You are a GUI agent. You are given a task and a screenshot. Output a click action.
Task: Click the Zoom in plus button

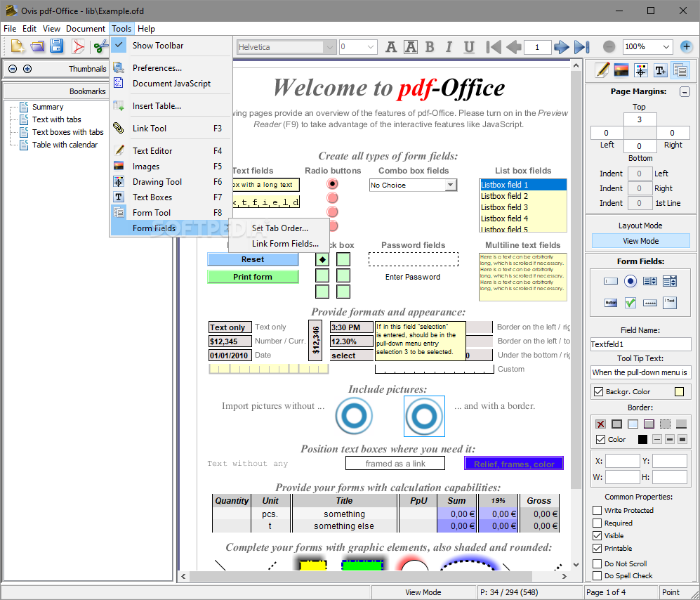tap(686, 46)
